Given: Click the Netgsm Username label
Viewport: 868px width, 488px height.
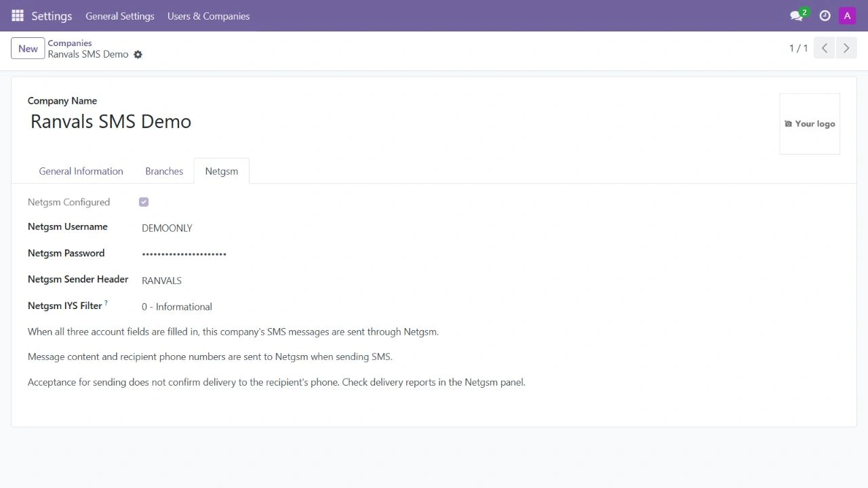Looking at the screenshot, I should coord(68,226).
